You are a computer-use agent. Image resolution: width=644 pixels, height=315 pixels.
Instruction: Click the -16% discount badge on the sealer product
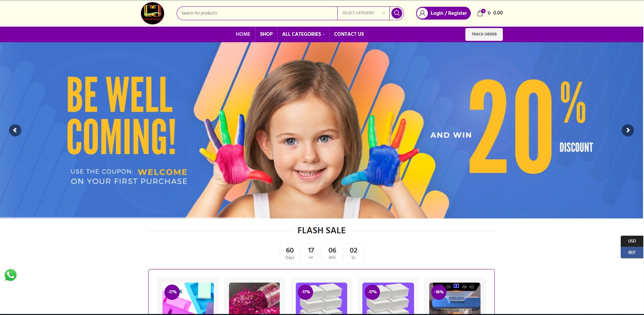pyautogui.click(x=439, y=292)
